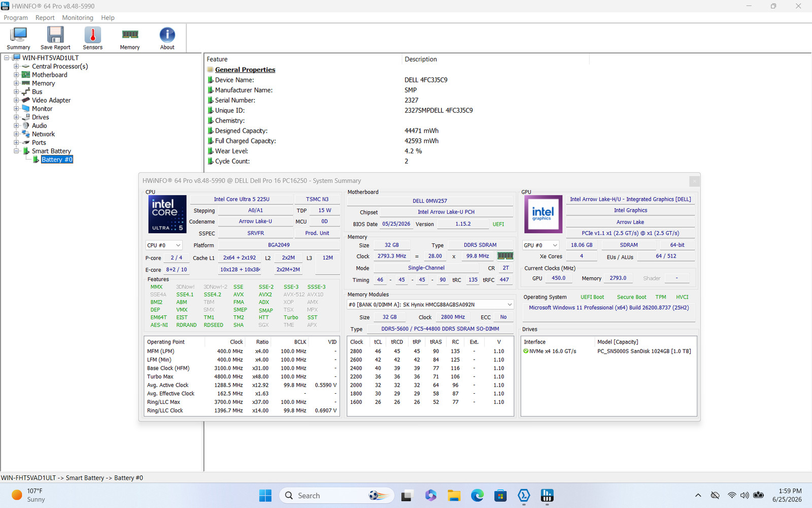Open the Monitoring menu
This screenshot has height=508, width=812.
click(78, 18)
